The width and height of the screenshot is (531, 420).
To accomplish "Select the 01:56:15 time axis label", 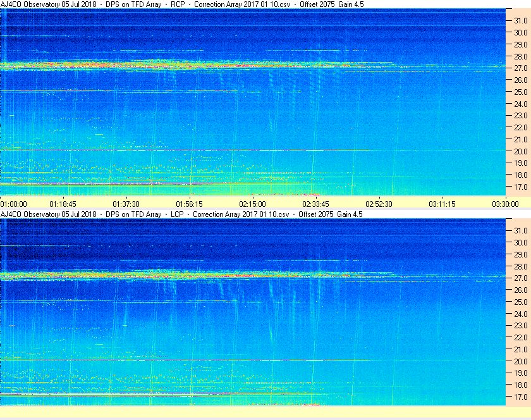I will [x=189, y=204].
